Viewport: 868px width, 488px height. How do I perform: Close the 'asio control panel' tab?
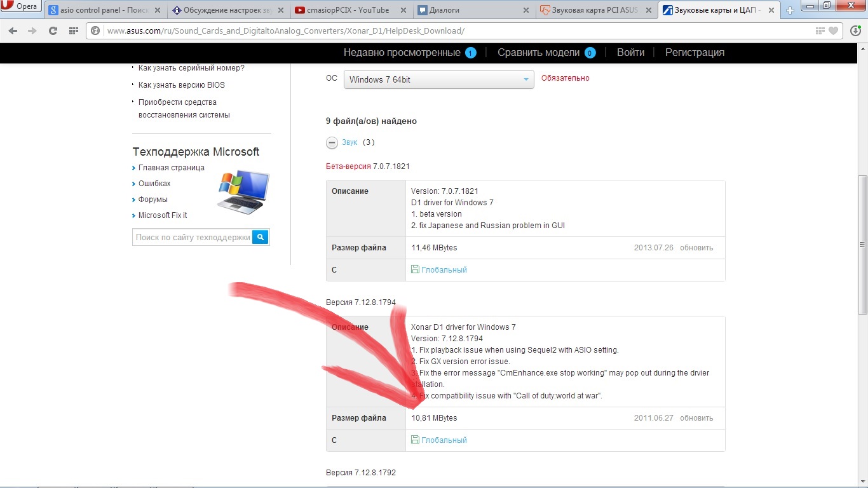158,10
